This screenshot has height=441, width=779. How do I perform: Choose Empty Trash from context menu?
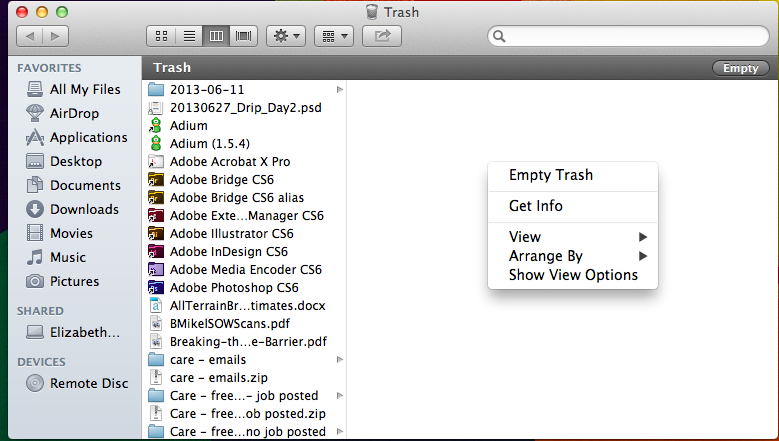[550, 175]
